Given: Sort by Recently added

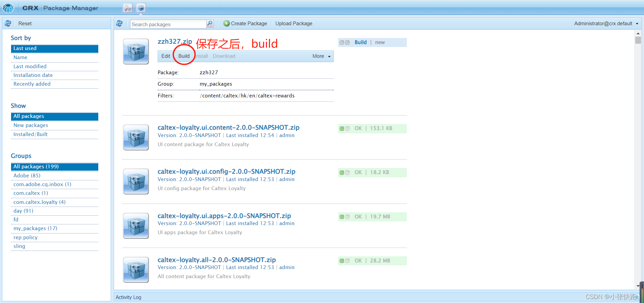Looking at the screenshot, I should pyautogui.click(x=55, y=84).
